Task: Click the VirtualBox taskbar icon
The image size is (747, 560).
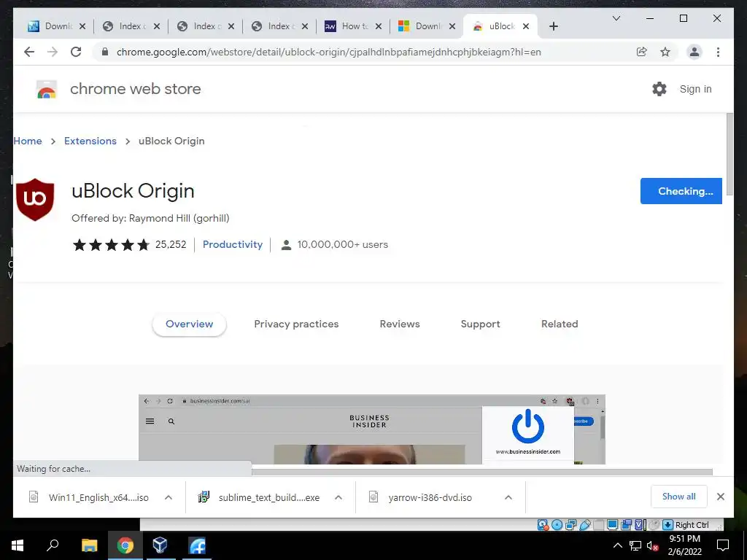Action: [160, 545]
